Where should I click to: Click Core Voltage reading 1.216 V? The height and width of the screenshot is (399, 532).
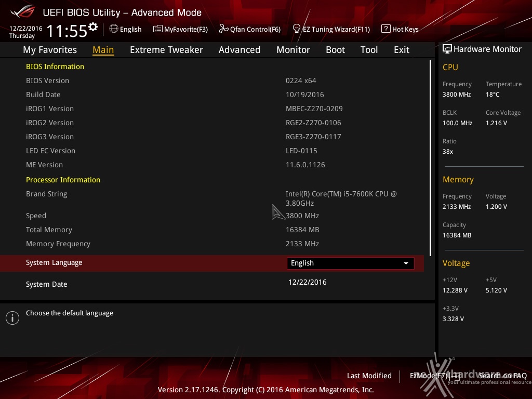click(496, 123)
